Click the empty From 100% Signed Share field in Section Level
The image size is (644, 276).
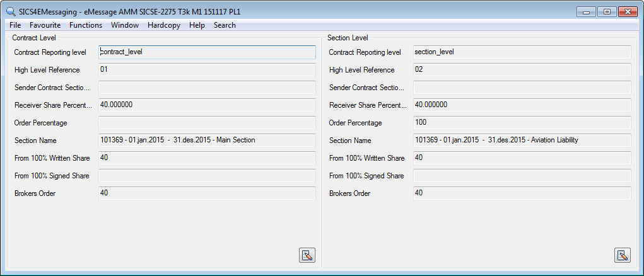tap(521, 176)
